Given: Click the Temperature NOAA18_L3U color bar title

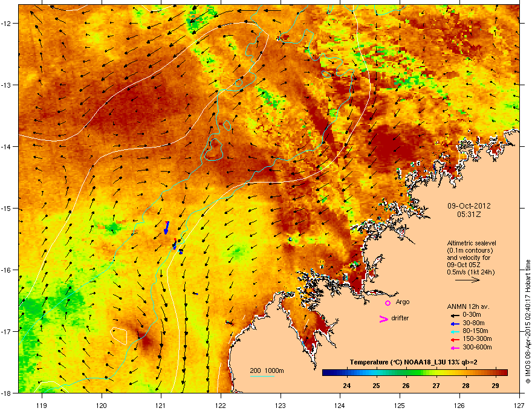Looking at the screenshot, I should point(414,363).
